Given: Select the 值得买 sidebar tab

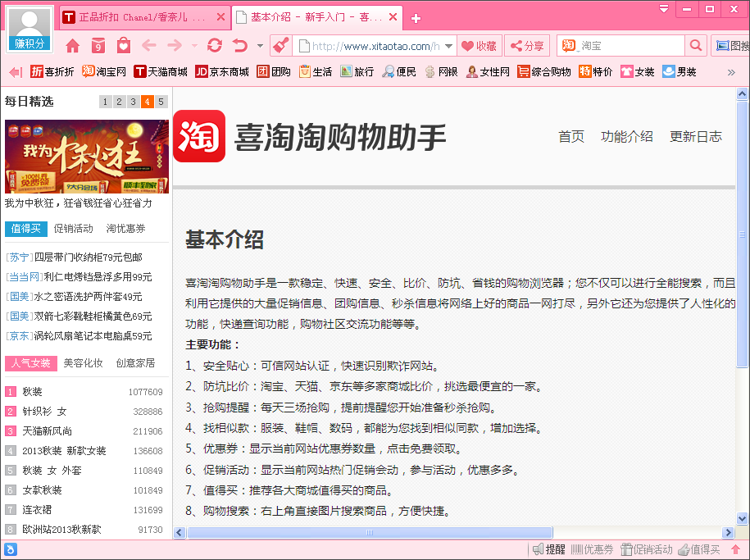Looking at the screenshot, I should [x=26, y=229].
